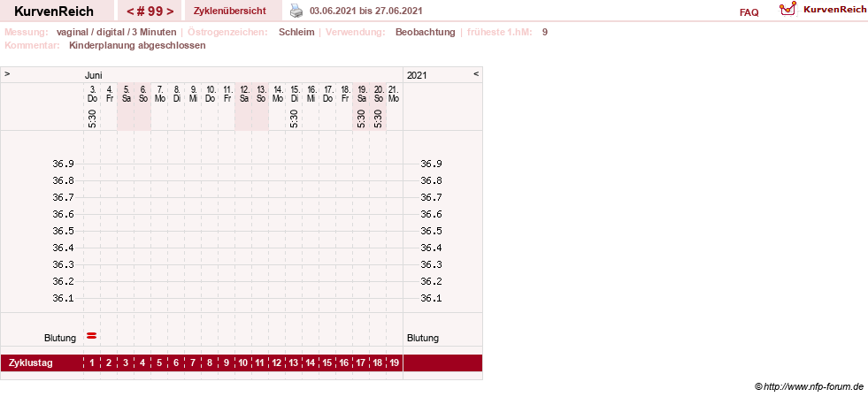
Task: Select date column 6. So
Action: 142,94
